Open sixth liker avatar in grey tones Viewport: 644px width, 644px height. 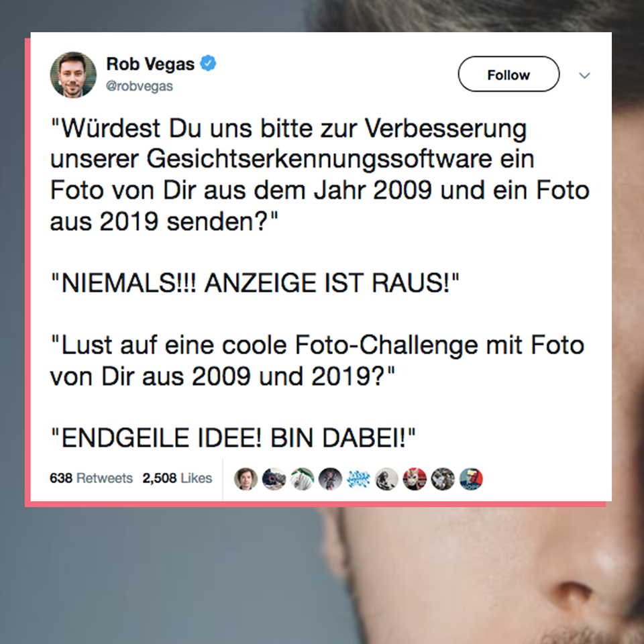pyautogui.click(x=386, y=479)
